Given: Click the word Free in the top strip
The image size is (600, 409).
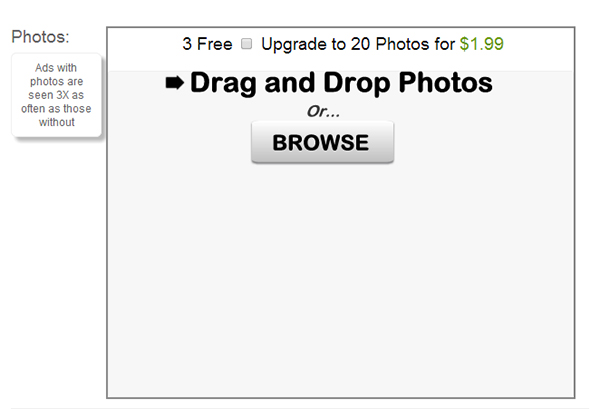Looking at the screenshot, I should (x=214, y=44).
